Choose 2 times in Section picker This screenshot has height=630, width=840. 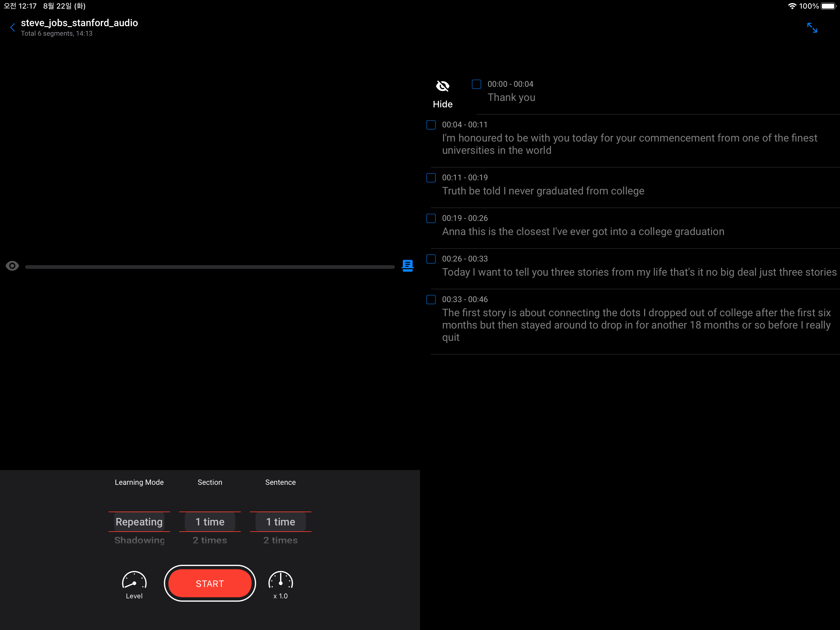[210, 540]
